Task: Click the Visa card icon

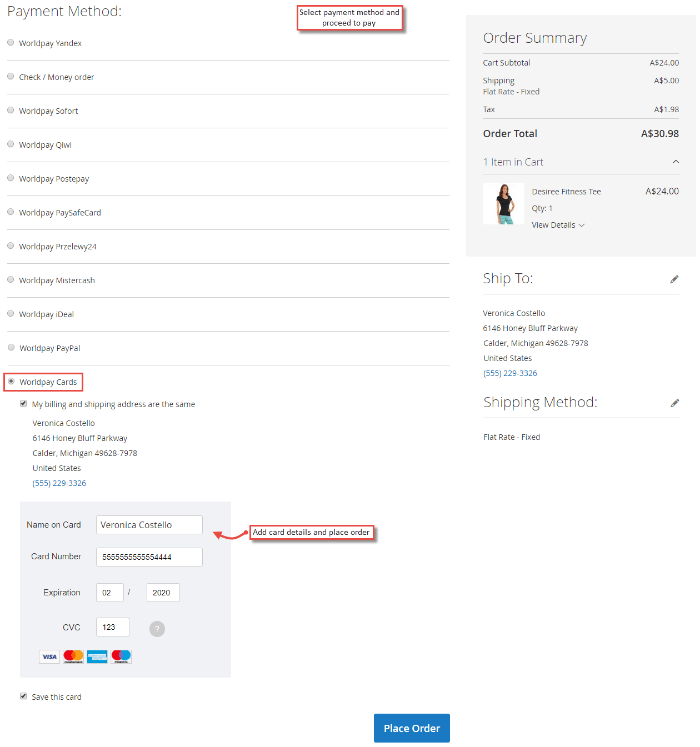Action: [x=49, y=656]
